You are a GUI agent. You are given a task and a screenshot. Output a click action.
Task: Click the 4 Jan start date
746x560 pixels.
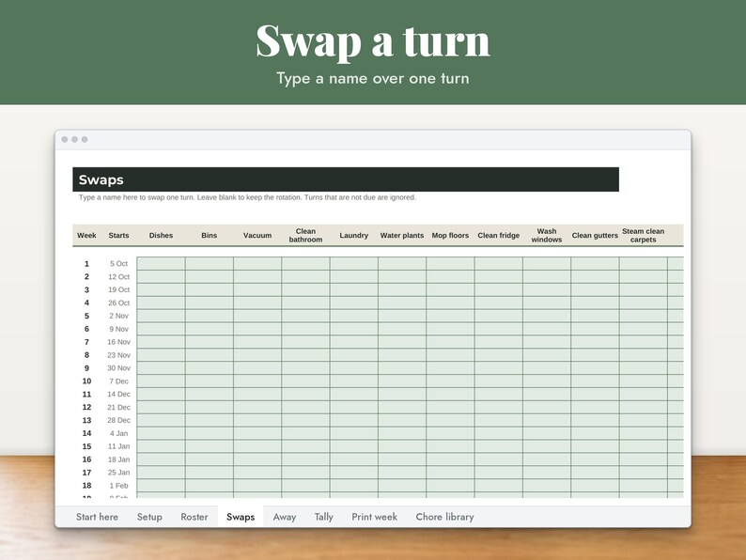coord(119,433)
